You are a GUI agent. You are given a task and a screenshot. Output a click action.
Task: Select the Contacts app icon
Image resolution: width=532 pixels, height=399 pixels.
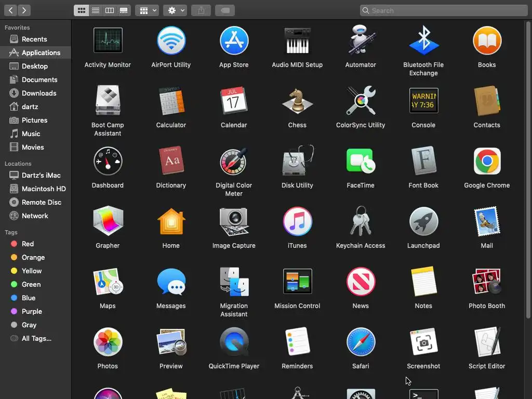(487, 101)
